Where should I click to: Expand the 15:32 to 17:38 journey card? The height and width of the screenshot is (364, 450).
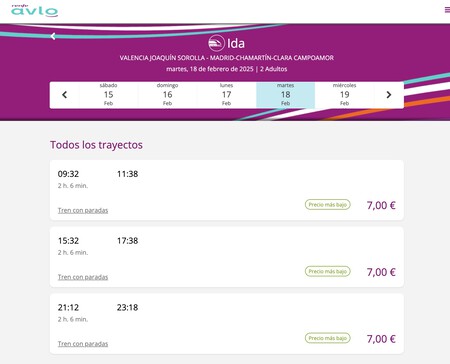[x=227, y=257]
